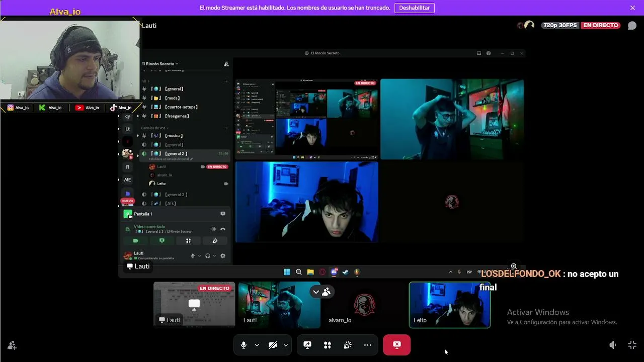Open the chat bubble icon at the top right

point(632,26)
